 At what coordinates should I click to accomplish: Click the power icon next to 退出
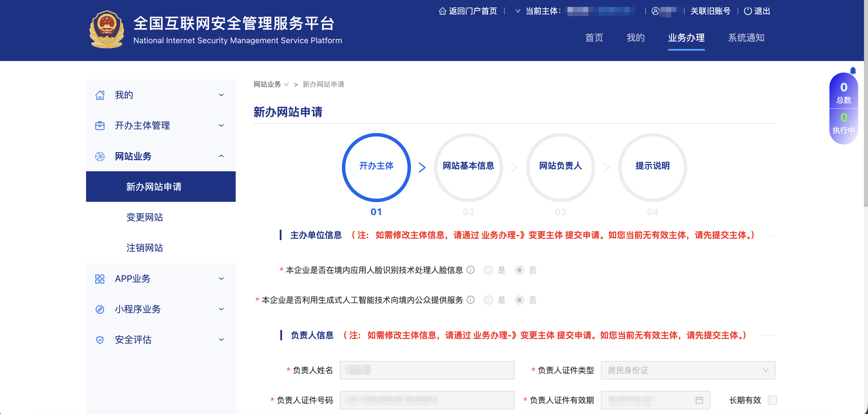[x=747, y=11]
